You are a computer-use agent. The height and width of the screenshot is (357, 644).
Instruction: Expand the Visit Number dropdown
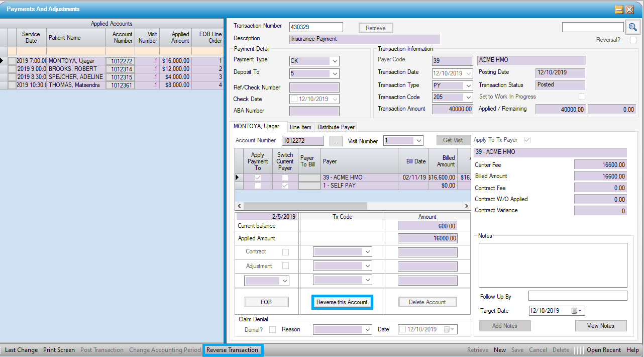[x=418, y=141]
